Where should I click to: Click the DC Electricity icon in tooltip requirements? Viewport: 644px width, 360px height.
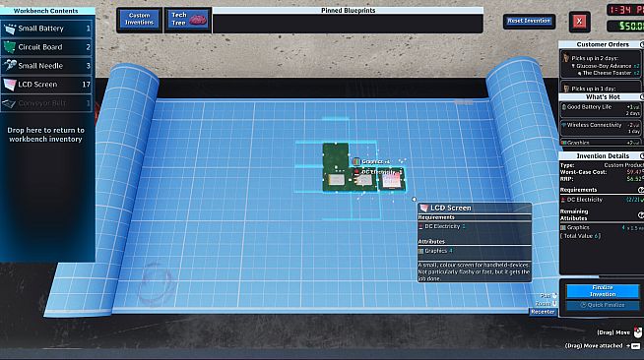point(420,227)
